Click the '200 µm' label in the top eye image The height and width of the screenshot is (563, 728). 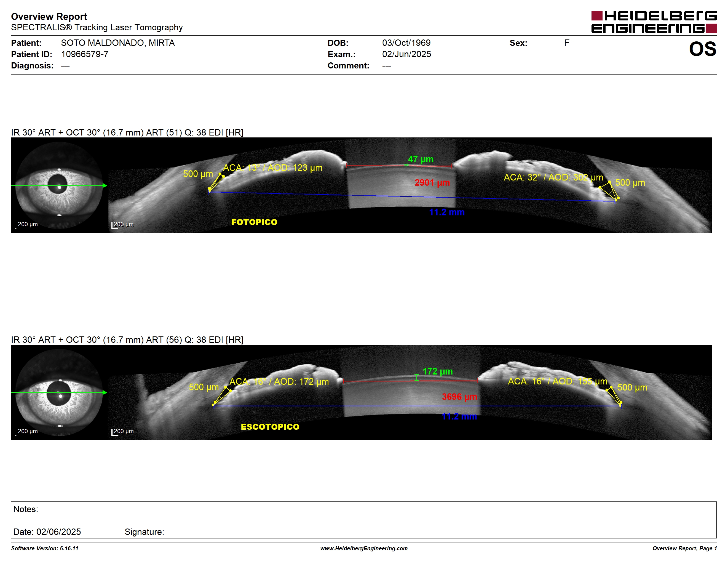click(27, 224)
